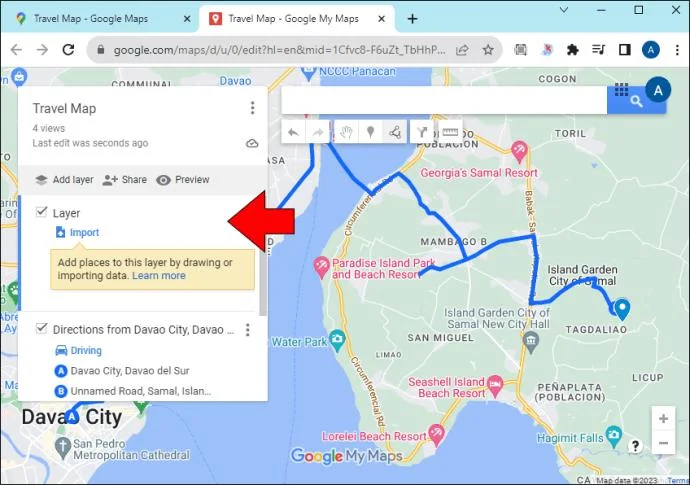The image size is (690, 485).
Task: Open map Preview
Action: pyautogui.click(x=183, y=180)
